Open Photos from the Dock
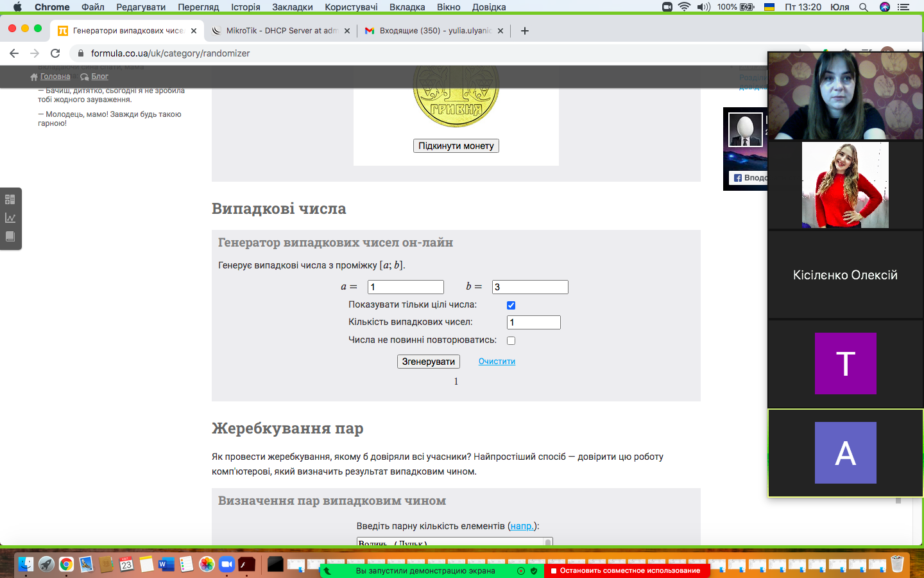Image resolution: width=924 pixels, height=578 pixels. pyautogui.click(x=207, y=565)
